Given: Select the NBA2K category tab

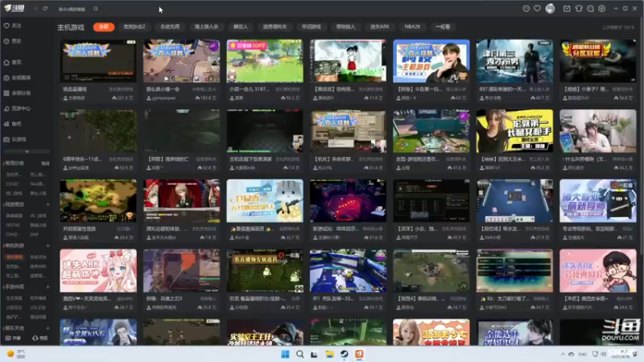Looking at the screenshot, I should 412,27.
